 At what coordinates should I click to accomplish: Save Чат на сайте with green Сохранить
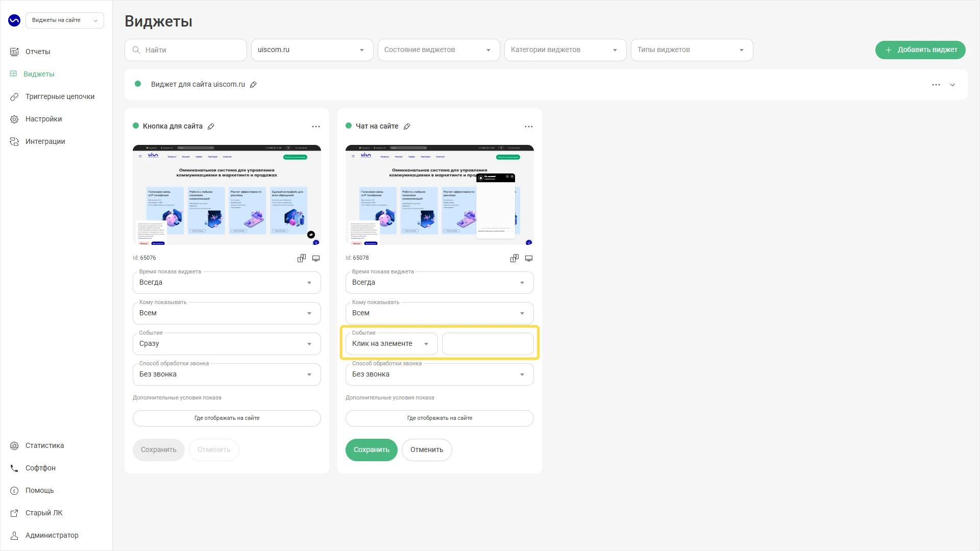[372, 450]
